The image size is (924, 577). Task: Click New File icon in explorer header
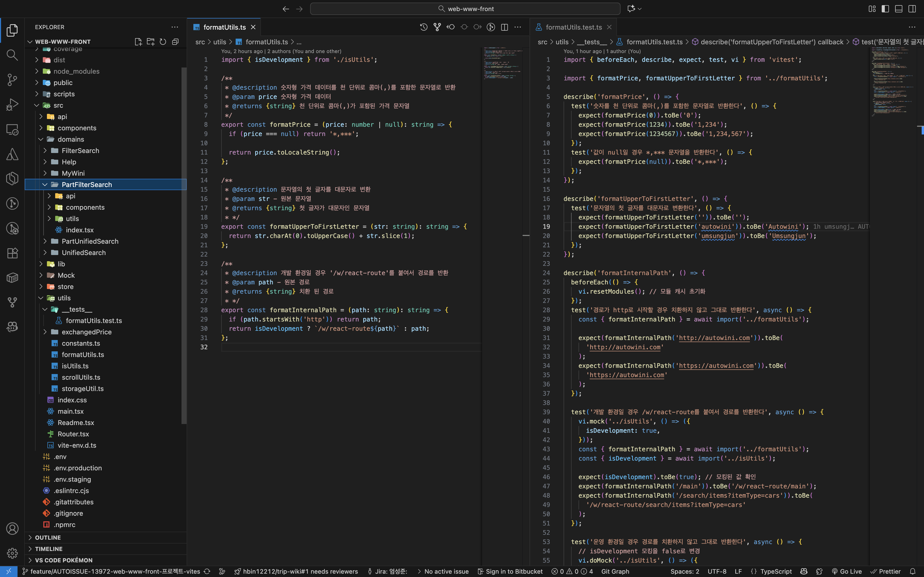[138, 41]
